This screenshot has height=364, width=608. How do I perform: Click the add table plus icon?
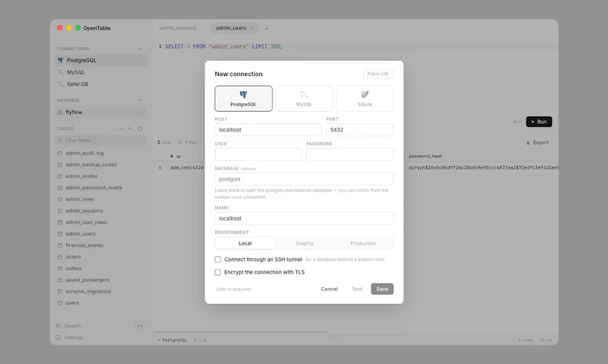130,128
